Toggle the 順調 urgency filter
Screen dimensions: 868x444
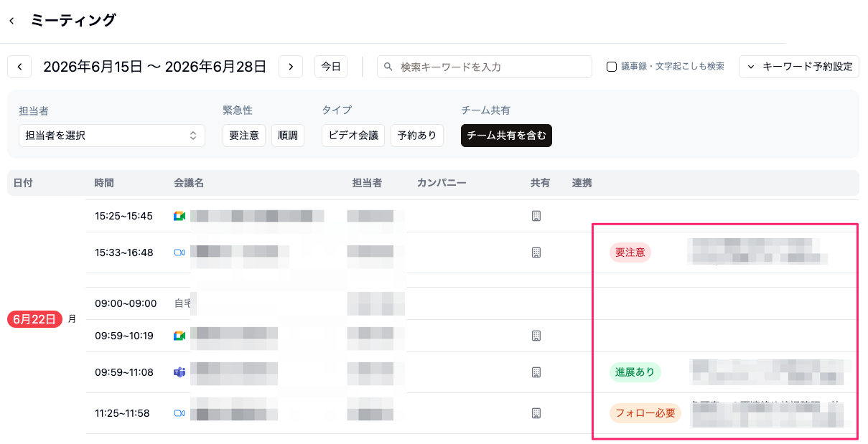click(288, 136)
